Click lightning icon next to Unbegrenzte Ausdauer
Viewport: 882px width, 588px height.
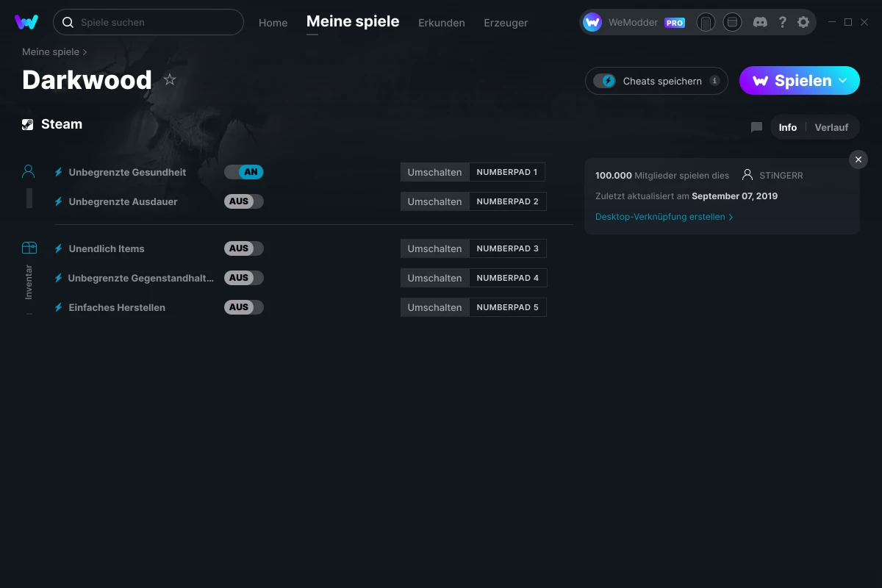coord(59,201)
